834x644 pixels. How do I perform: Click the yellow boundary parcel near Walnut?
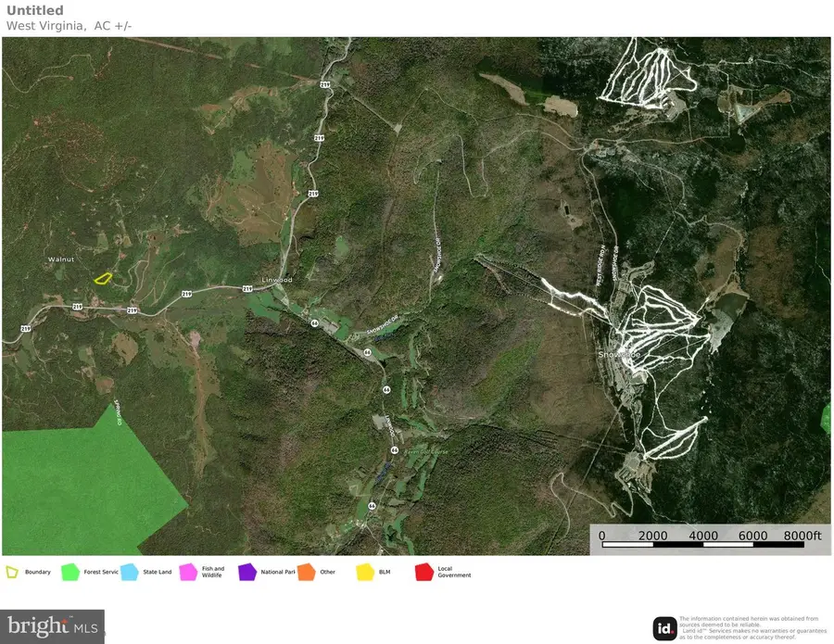pos(102,279)
